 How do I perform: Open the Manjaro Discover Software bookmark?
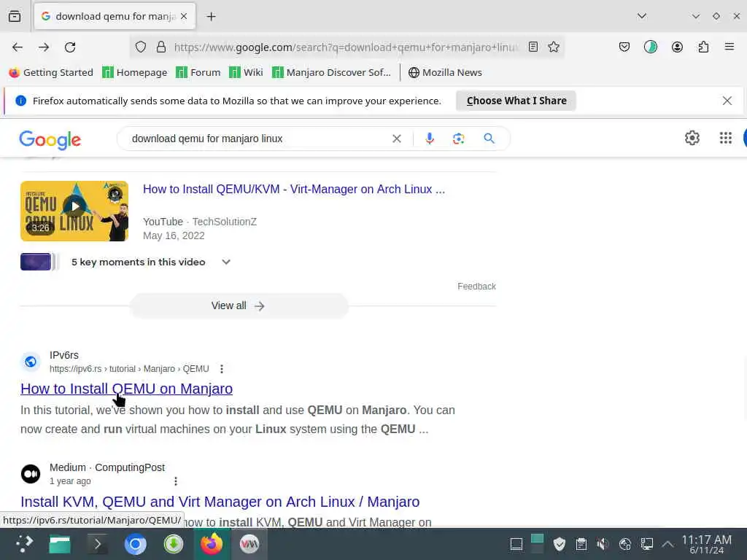332,72
